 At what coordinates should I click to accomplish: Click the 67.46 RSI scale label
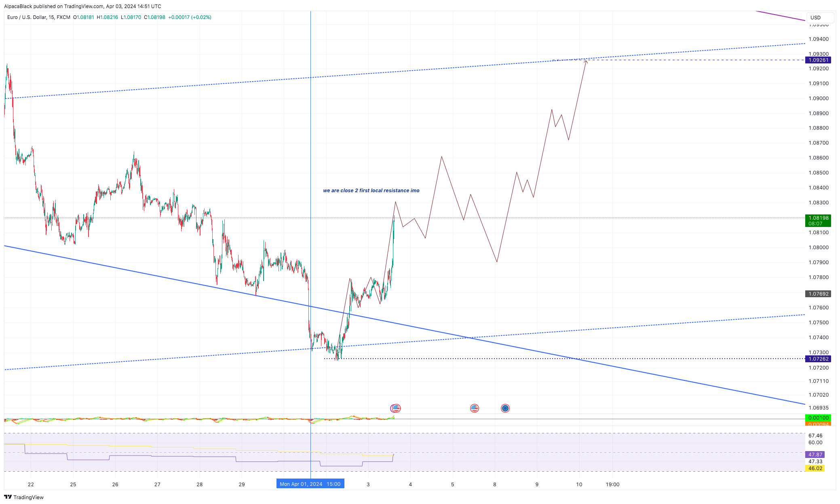click(x=815, y=436)
